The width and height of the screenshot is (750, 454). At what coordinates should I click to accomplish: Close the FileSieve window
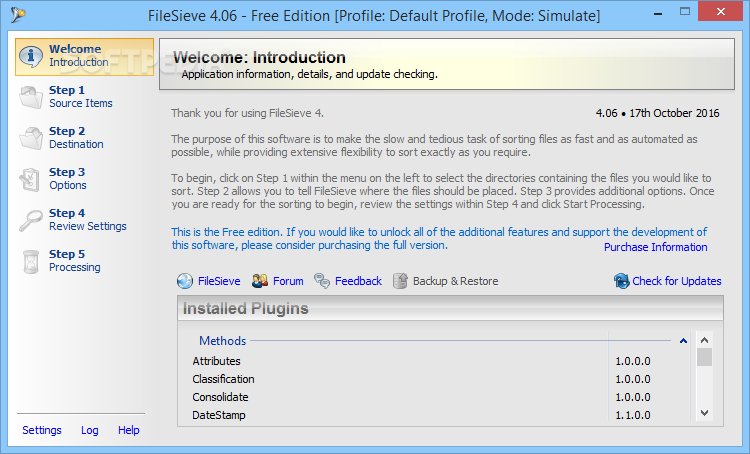click(721, 11)
